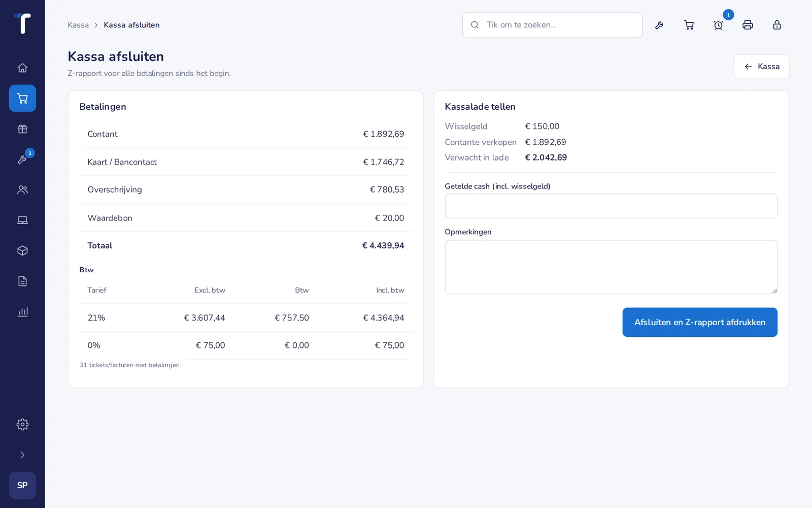
Task: Select the 21% tarief cell
Action: [96, 317]
